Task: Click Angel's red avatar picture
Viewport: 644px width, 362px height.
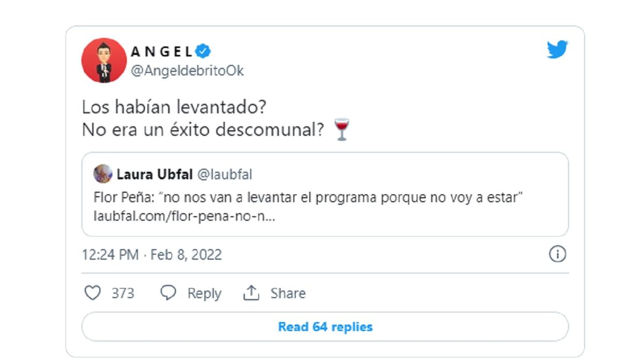Action: click(104, 60)
